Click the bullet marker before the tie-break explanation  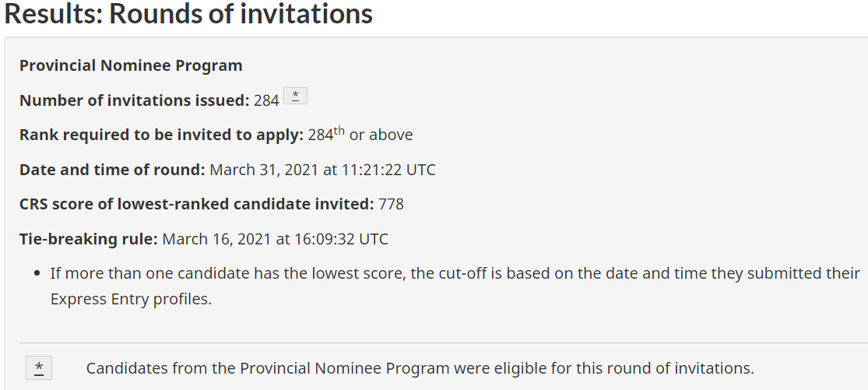[x=38, y=274]
